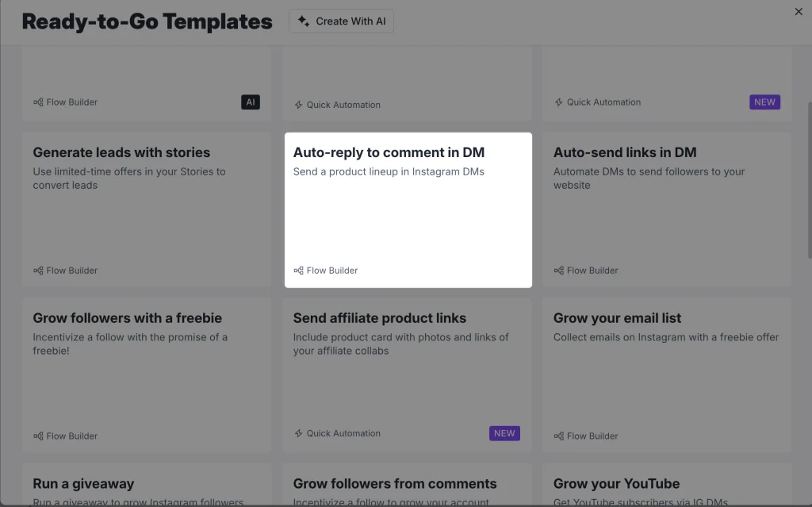
Task: Click 'Use limited-time offers in your Stories' description
Action: point(129,179)
